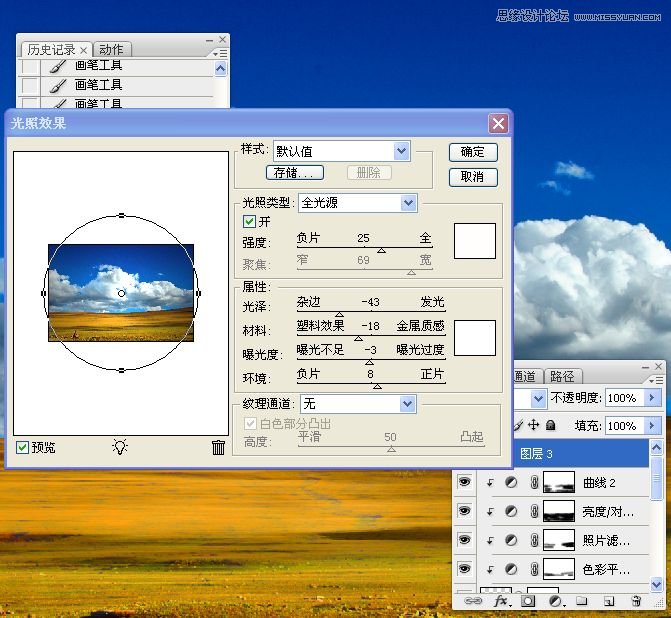This screenshot has height=618, width=671.
Task: Open the 不透明度 arrow in Layers panel
Action: (653, 398)
